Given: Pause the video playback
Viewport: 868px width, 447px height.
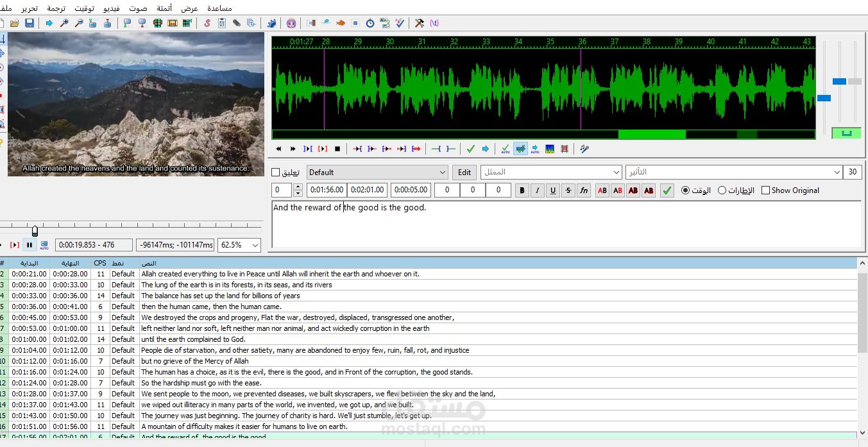Looking at the screenshot, I should (30, 245).
